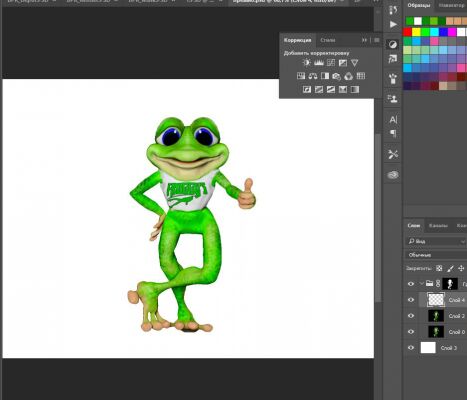Collapse the layer group chevron
The width and height of the screenshot is (467, 400).
pos(422,284)
